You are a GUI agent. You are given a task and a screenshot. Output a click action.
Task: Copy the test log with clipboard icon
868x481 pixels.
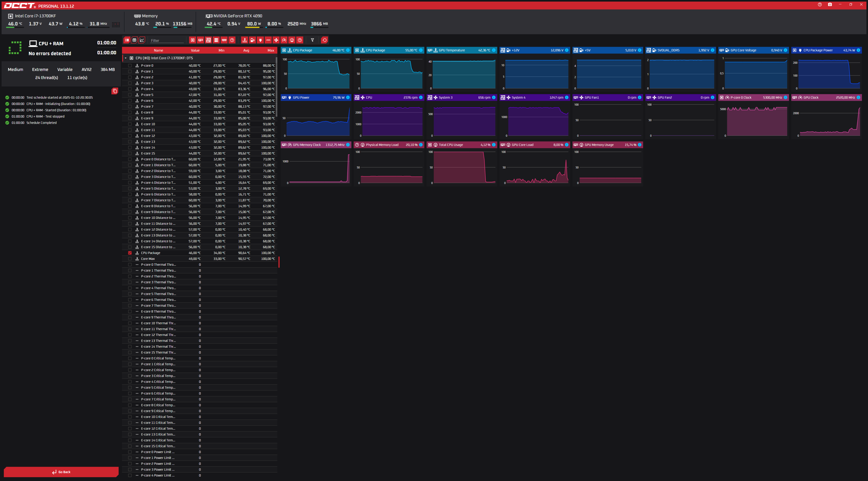[x=115, y=91]
